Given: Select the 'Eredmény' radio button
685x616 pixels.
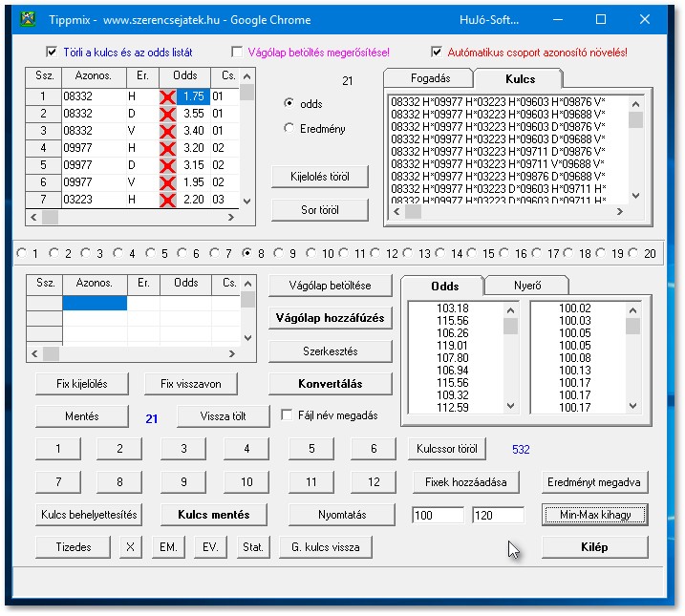Looking at the screenshot, I should [x=289, y=129].
